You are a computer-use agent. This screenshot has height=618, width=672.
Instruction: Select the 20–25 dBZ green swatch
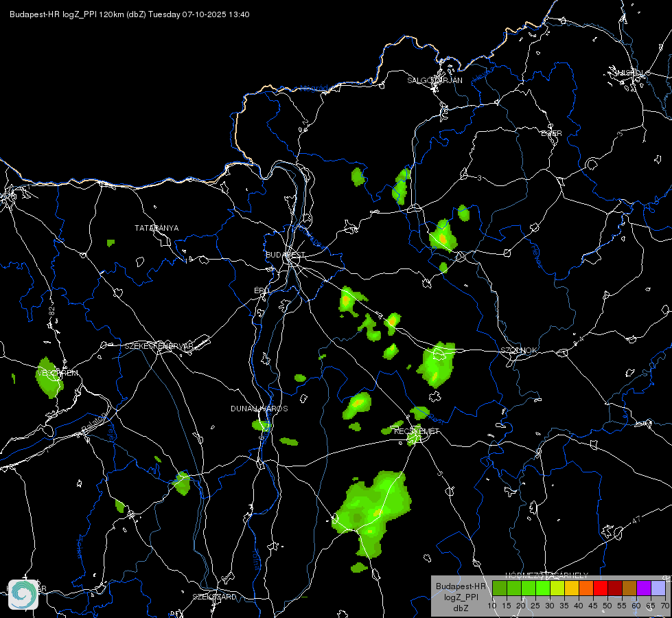529,588
